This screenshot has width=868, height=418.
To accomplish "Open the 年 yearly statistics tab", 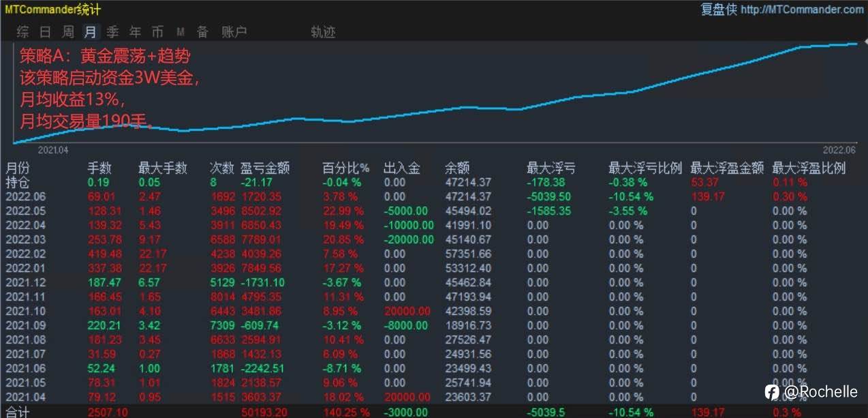I will [136, 31].
